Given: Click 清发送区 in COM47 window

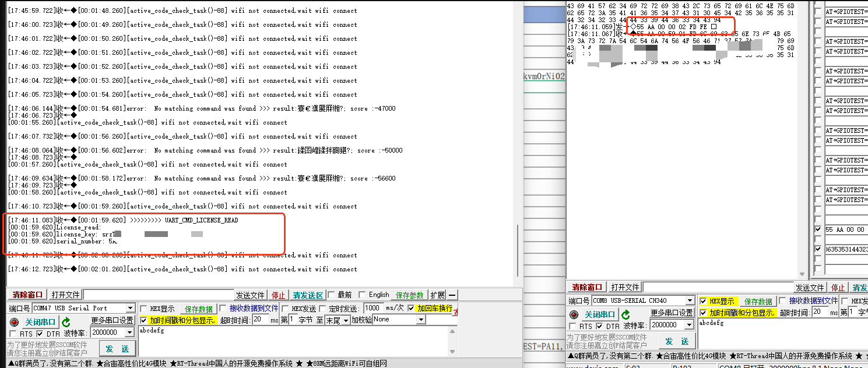Looking at the screenshot, I should [308, 295].
